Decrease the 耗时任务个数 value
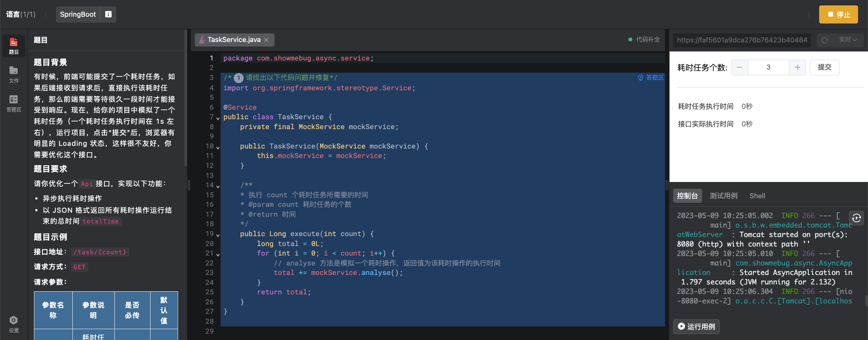 coord(740,67)
